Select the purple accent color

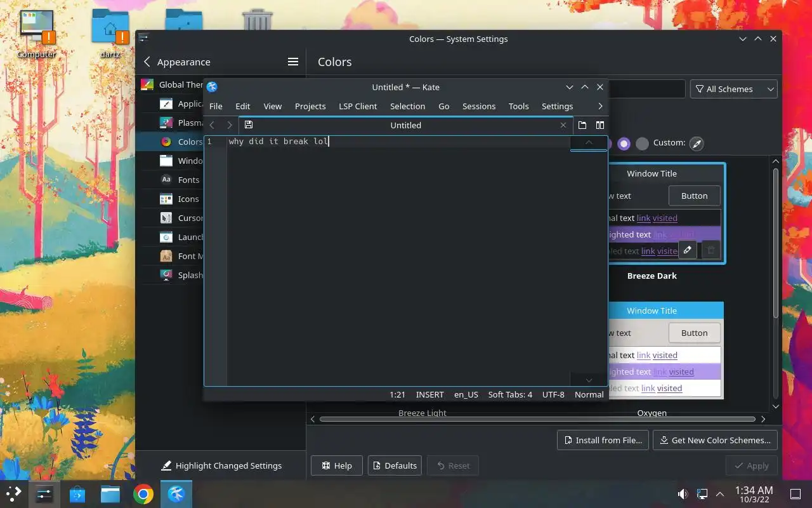coord(624,144)
